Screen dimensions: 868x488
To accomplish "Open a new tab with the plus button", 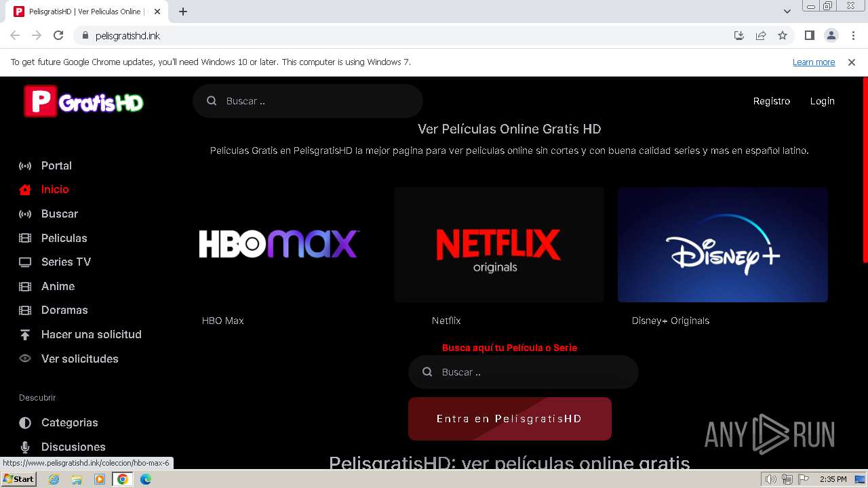I will pos(183,12).
